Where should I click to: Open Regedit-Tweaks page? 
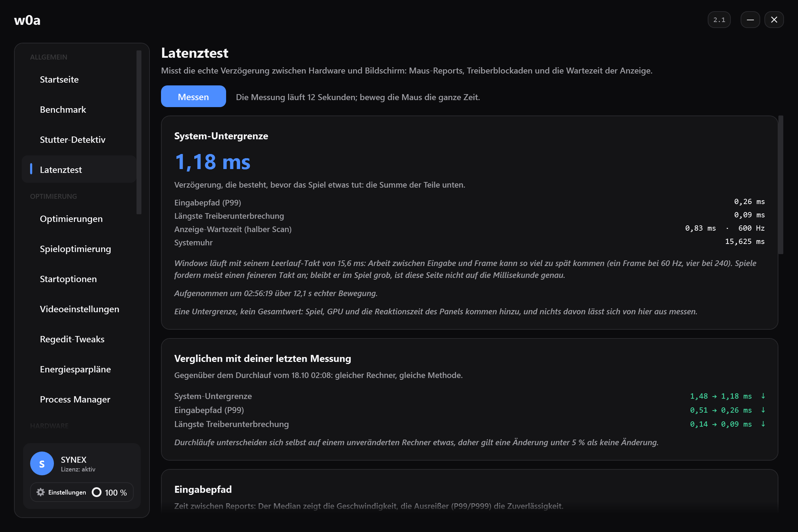[x=79, y=339]
